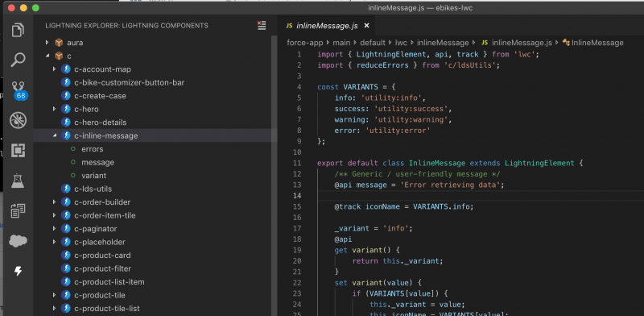Click LightningElement after extends on line 11
644x316 pixels.
click(539, 163)
